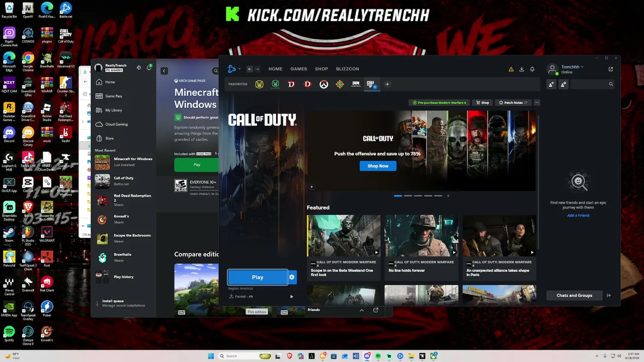Viewport: 644px width, 362px height.
Task: Open Xbox app notifications bell
Action: [149, 67]
